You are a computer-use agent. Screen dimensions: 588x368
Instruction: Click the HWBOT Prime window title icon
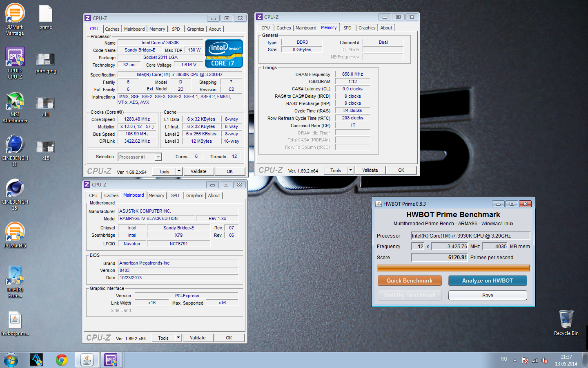[379, 204]
